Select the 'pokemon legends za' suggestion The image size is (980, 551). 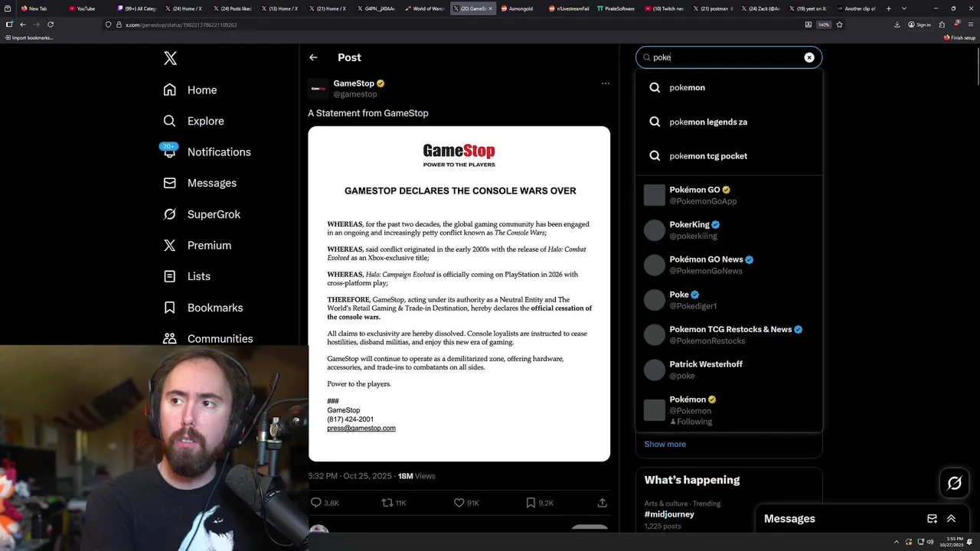pyautogui.click(x=729, y=122)
